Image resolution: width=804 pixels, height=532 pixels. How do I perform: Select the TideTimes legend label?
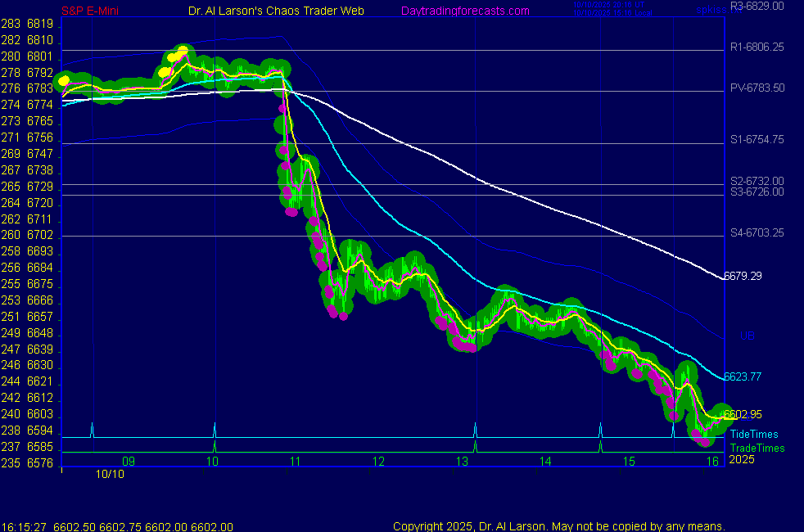[754, 434]
